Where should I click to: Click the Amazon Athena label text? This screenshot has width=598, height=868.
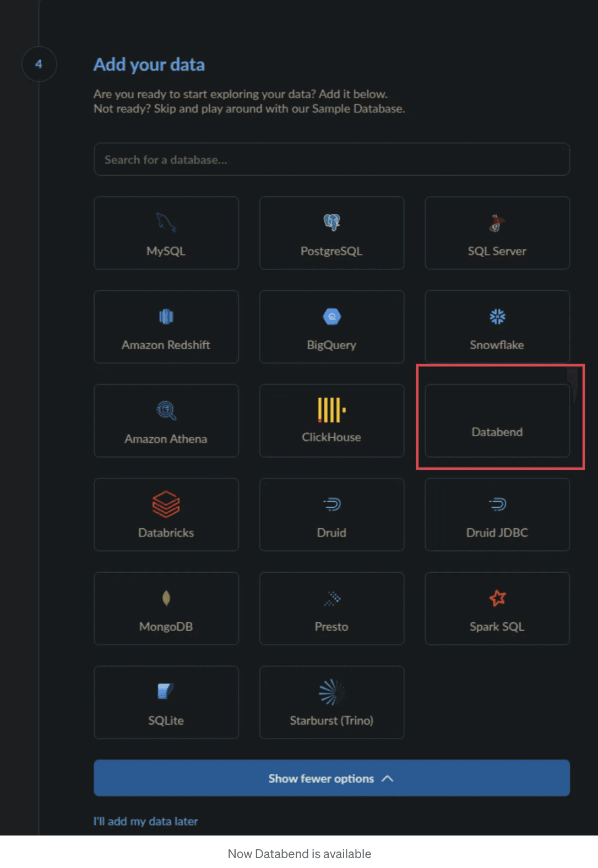166,439
